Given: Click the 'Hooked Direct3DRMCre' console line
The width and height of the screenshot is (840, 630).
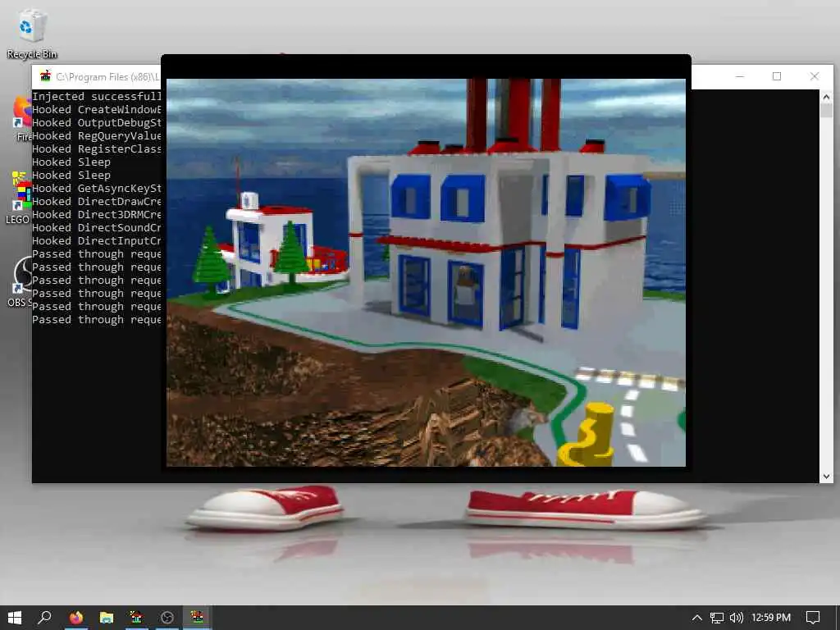Looking at the screenshot, I should 97,214.
